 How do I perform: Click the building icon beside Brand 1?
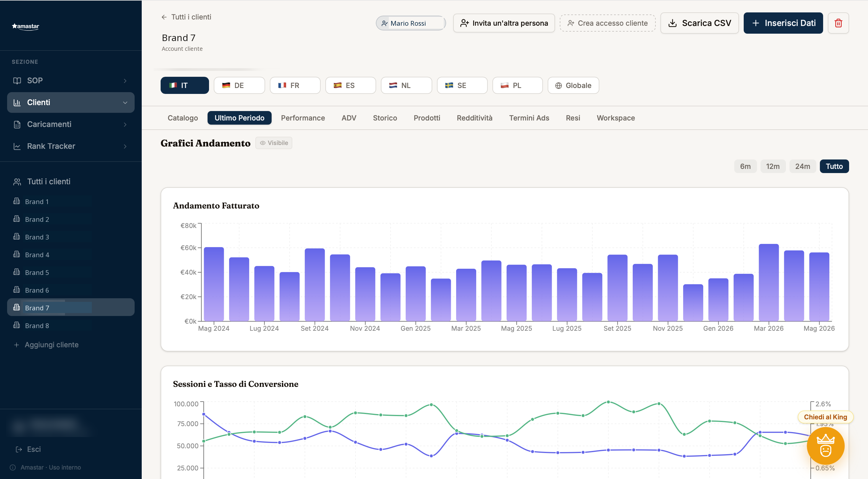point(17,201)
